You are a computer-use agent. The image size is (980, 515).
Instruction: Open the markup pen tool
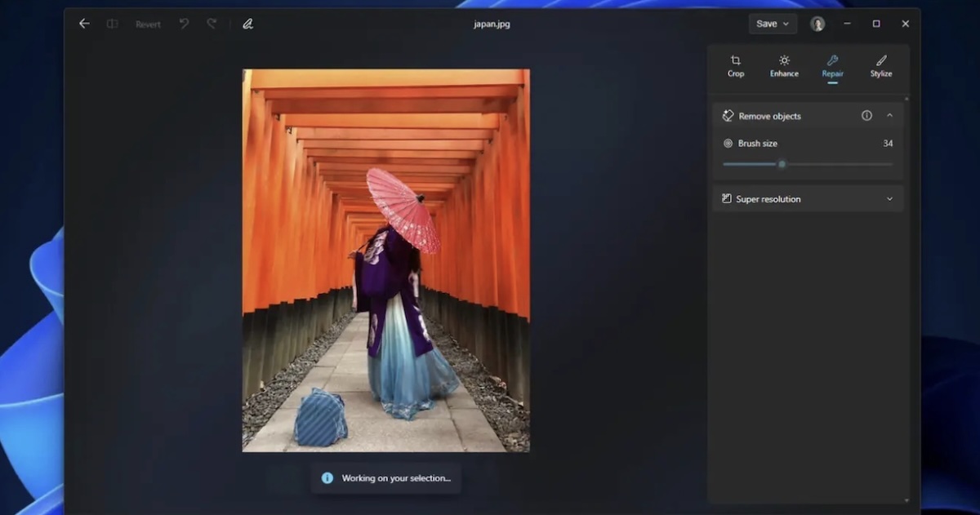coord(247,24)
